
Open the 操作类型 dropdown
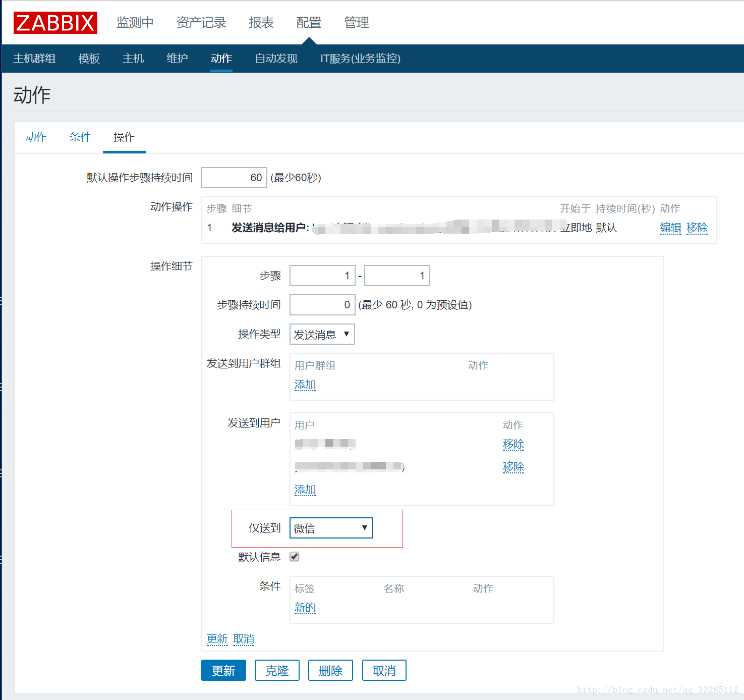[x=322, y=334]
